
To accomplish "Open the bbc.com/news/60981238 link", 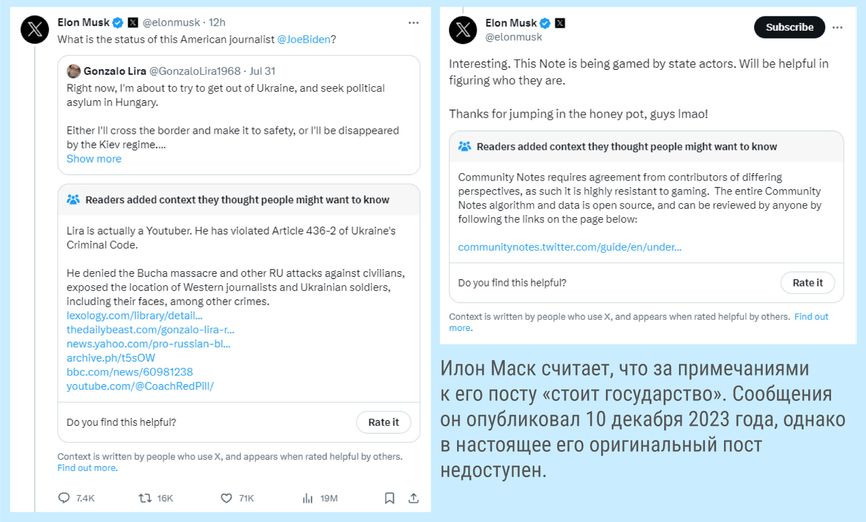I will pos(130,372).
